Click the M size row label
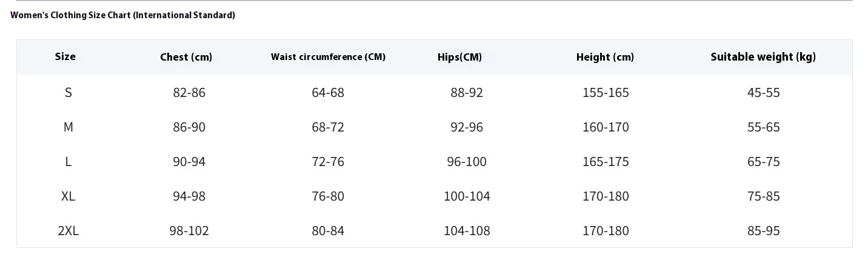The image size is (868, 260). click(x=68, y=127)
